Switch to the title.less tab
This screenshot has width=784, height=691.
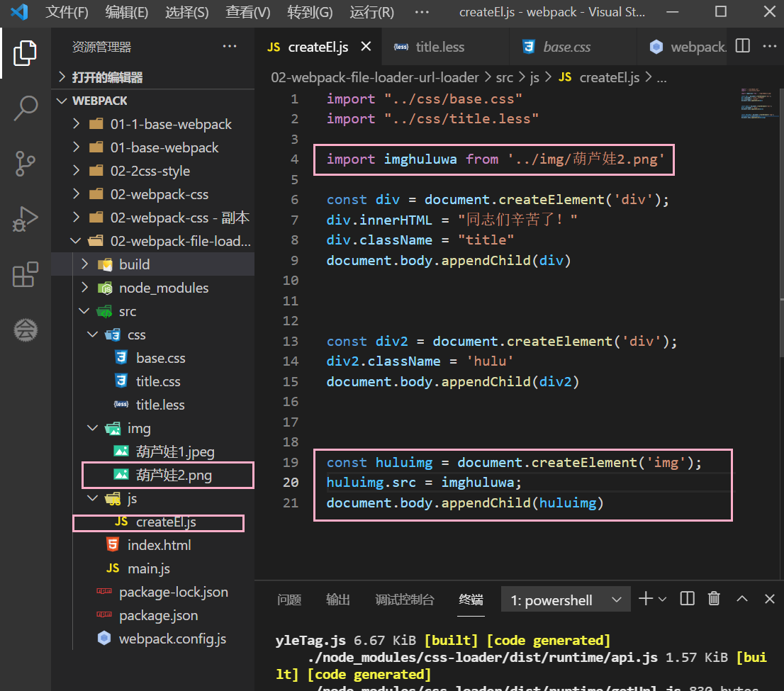pyautogui.click(x=439, y=47)
